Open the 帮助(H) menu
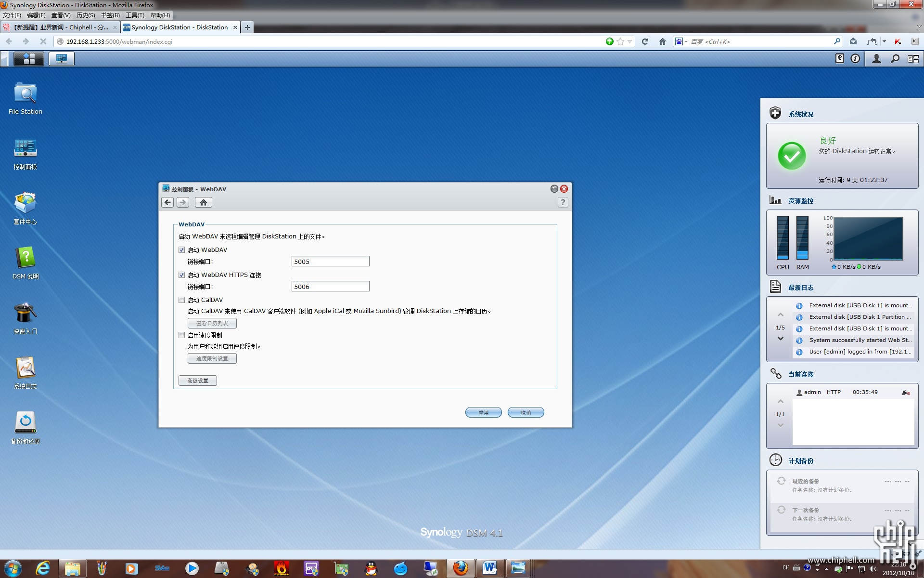 pyautogui.click(x=160, y=15)
